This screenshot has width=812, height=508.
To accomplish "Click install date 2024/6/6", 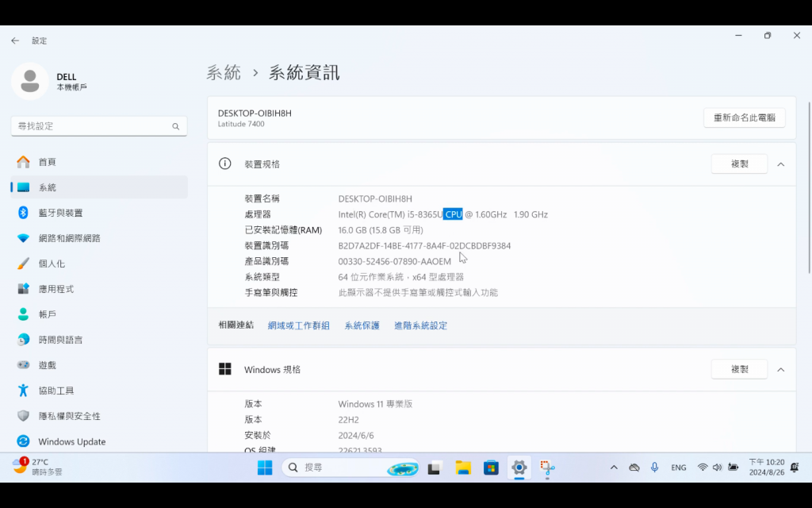I will (x=356, y=435).
